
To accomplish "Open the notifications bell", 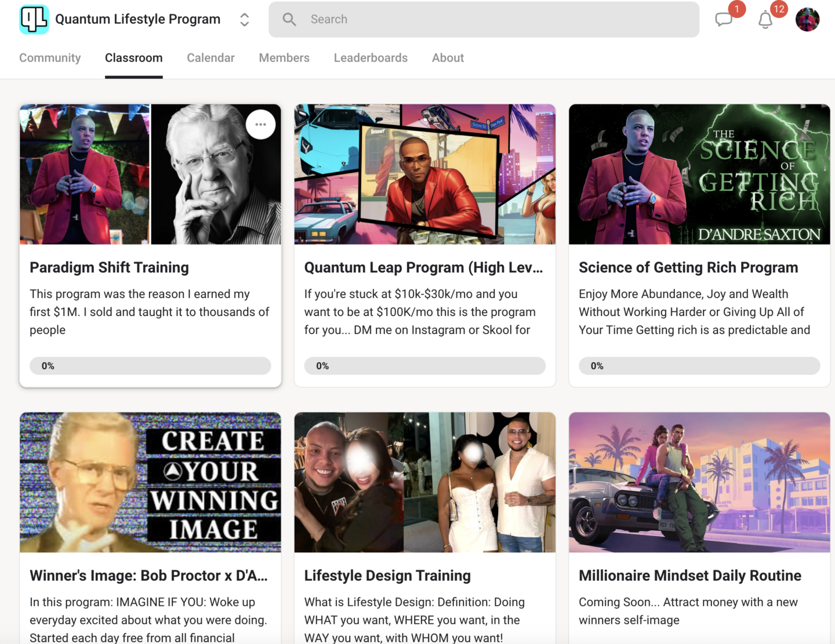I will click(x=765, y=20).
